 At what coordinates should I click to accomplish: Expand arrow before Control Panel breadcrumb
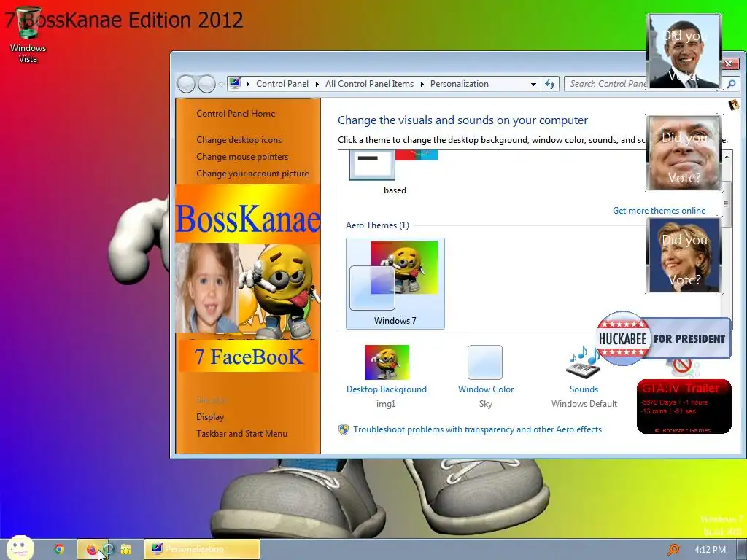248,85
